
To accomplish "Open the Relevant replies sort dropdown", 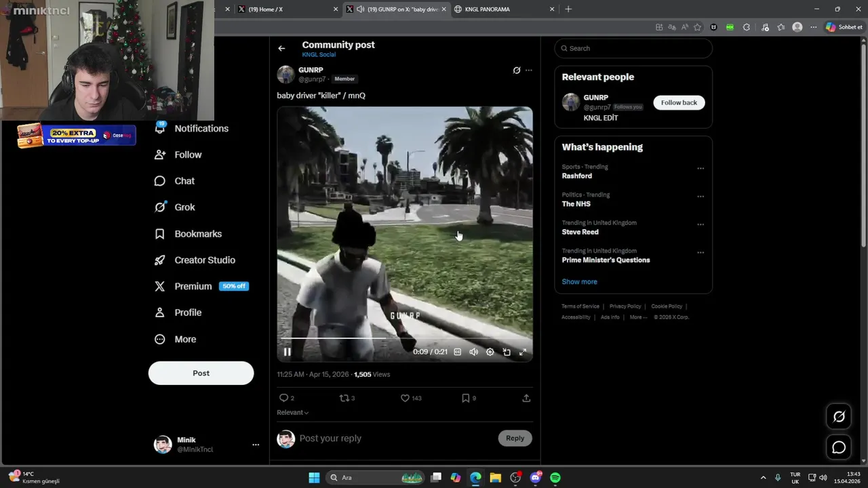I will tap(293, 412).
